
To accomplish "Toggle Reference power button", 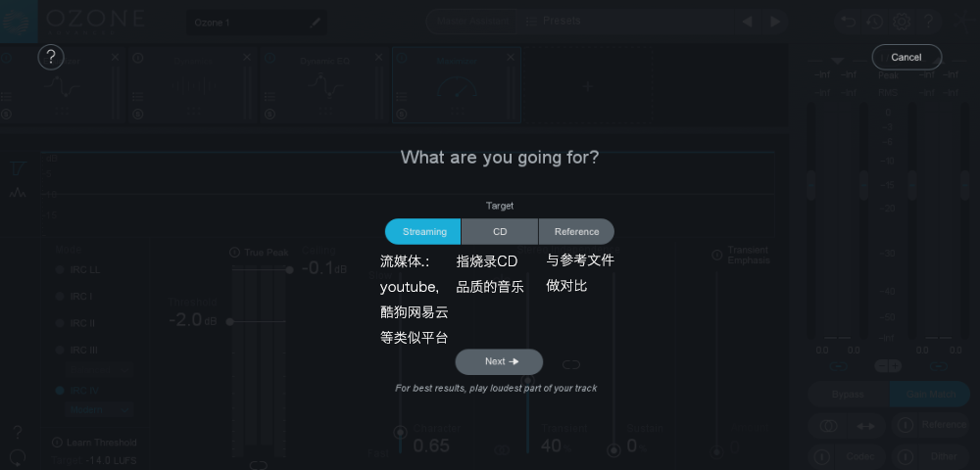I will click(905, 425).
